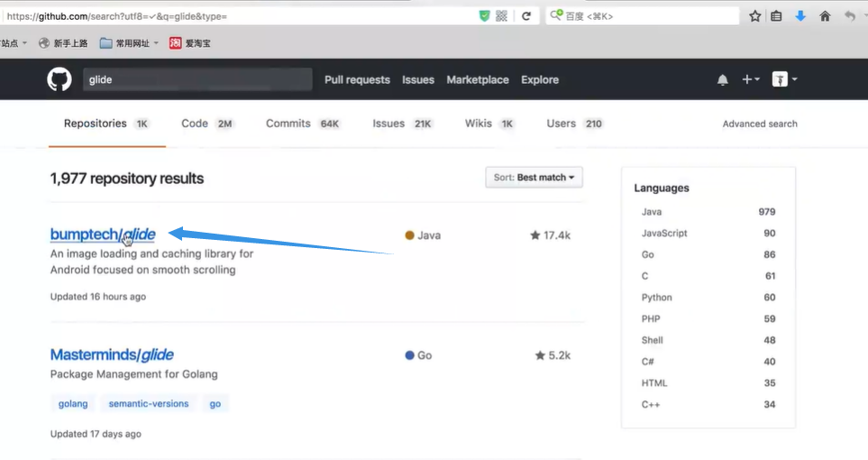Click the blue Go language dot
This screenshot has width=868, height=460.
tap(409, 355)
